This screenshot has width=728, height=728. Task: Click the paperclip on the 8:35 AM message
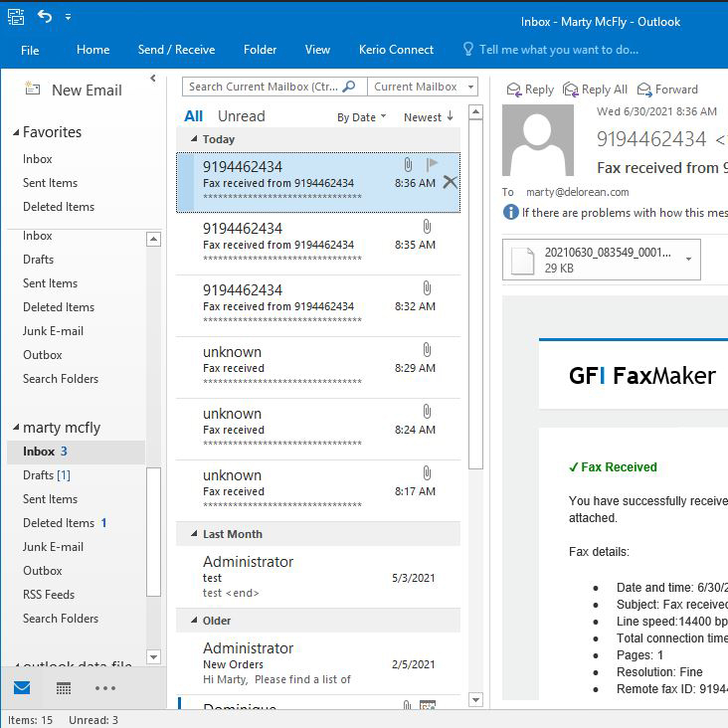click(x=427, y=227)
